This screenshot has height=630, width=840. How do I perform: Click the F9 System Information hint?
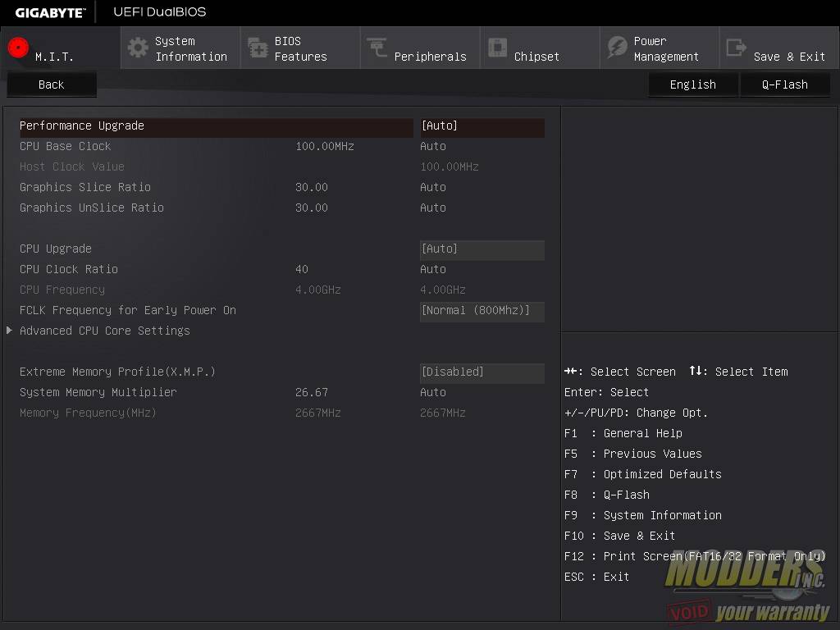point(643,515)
